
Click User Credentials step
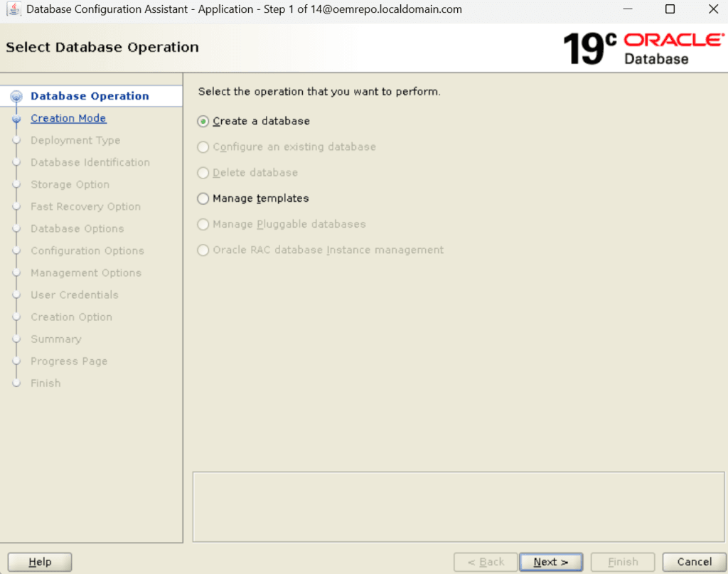pyautogui.click(x=74, y=295)
